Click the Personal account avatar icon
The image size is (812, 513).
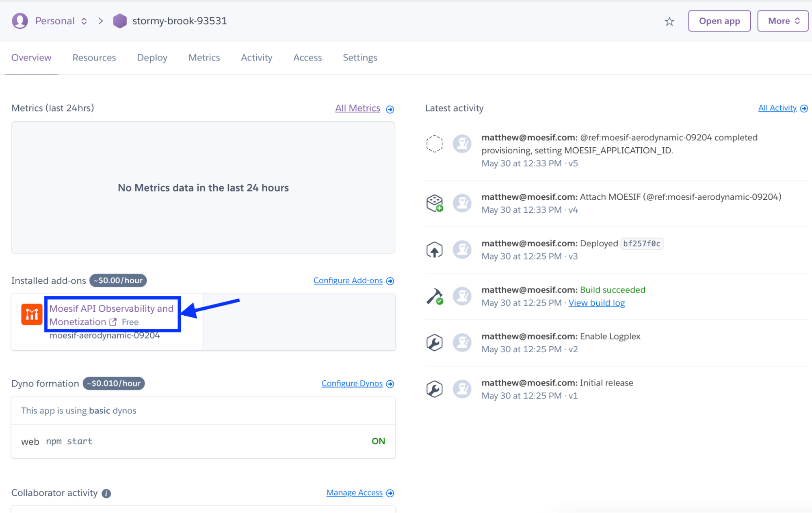(x=20, y=21)
